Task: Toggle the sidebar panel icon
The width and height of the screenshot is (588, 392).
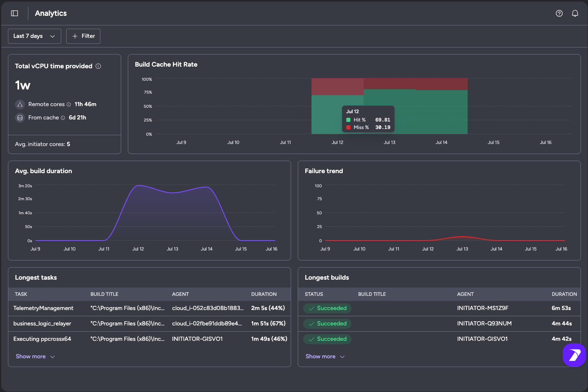Action: pyautogui.click(x=15, y=13)
